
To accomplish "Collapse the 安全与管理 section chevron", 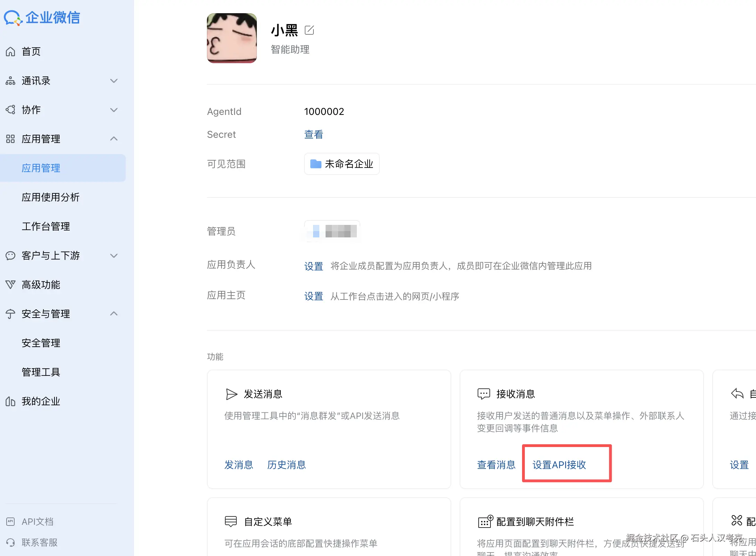I will pos(114,314).
